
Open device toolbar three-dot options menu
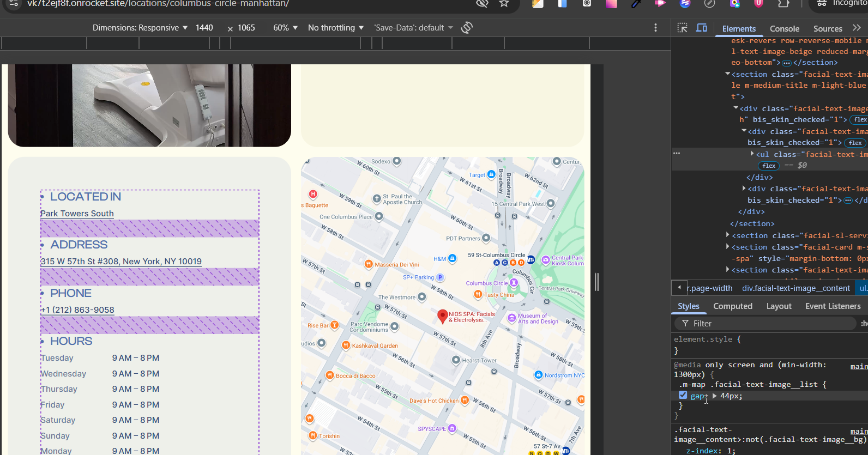[x=655, y=28]
